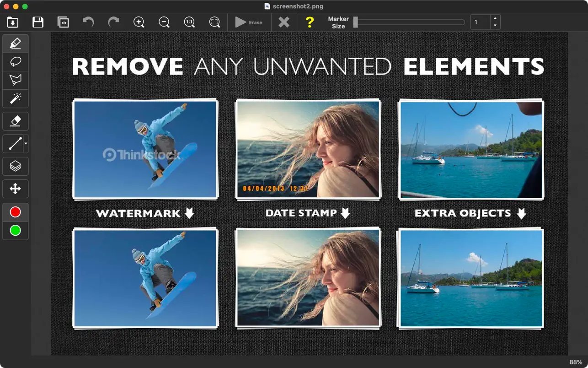Choose the red marker color
The image size is (588, 368).
point(15,212)
